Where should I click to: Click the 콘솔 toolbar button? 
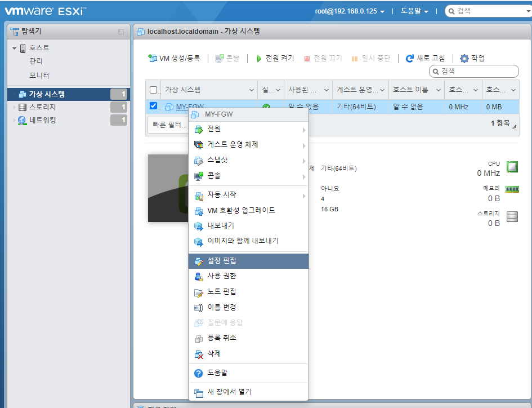227,59
